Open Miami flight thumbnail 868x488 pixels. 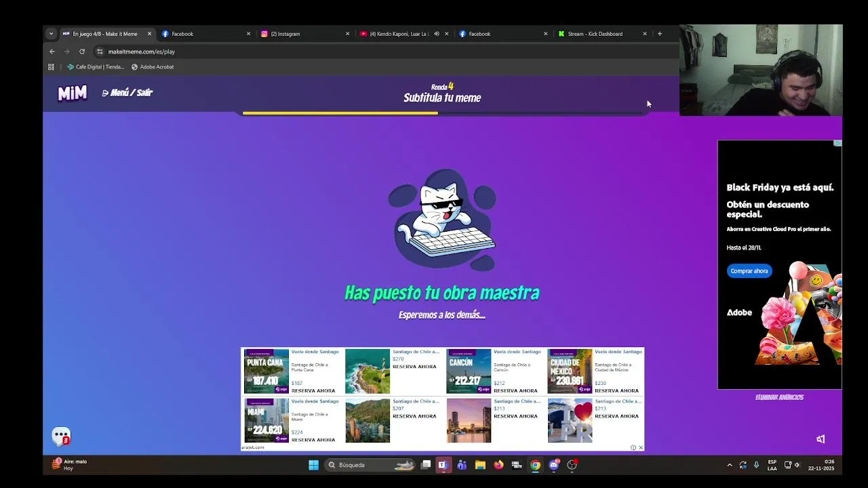click(267, 421)
